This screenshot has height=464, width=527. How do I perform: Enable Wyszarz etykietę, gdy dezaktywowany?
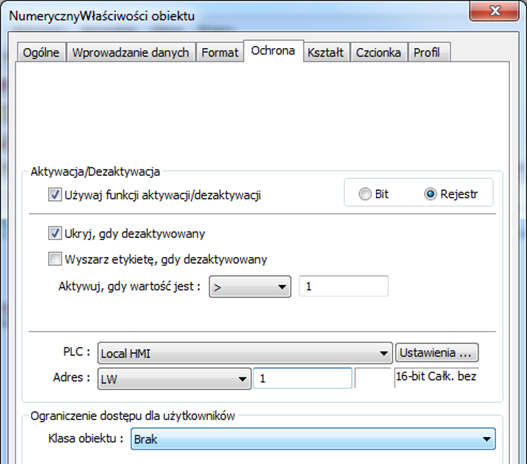[x=55, y=259]
